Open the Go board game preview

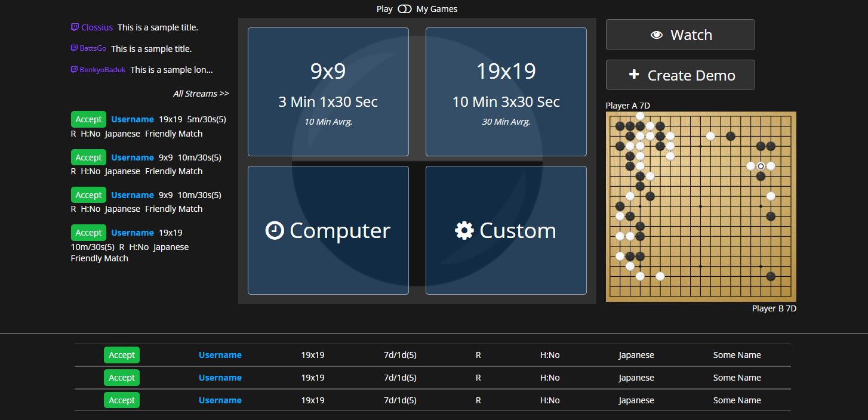click(701, 206)
